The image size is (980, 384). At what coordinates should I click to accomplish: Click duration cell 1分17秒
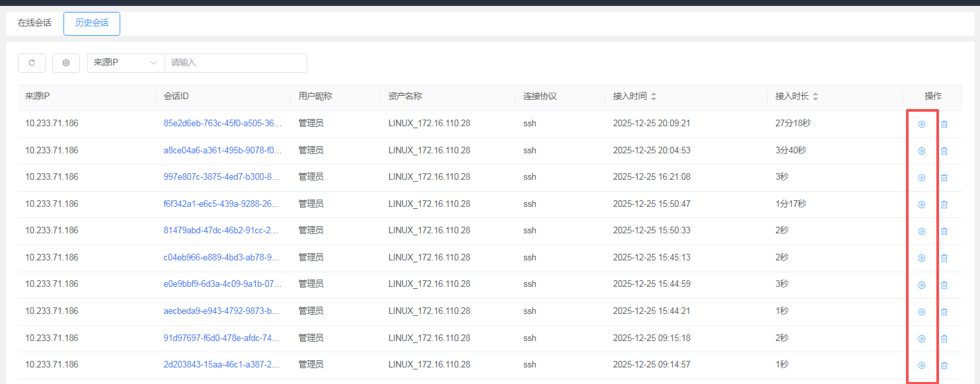[x=791, y=204]
